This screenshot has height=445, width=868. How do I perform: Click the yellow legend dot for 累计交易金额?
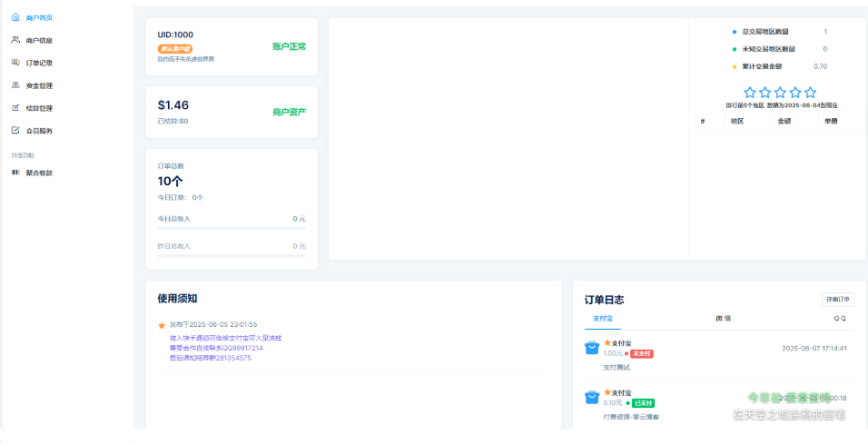pos(735,67)
